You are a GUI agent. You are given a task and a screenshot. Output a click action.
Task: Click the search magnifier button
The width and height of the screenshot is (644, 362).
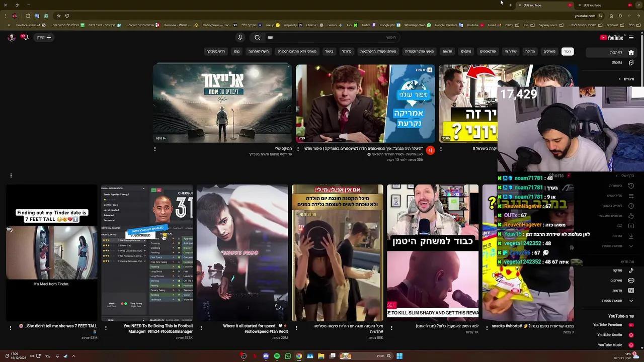pos(257,37)
